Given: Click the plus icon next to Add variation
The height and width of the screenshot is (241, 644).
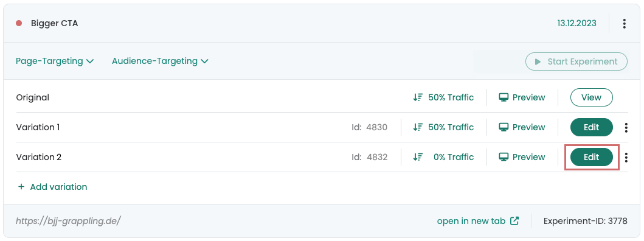Looking at the screenshot, I should pos(21,187).
